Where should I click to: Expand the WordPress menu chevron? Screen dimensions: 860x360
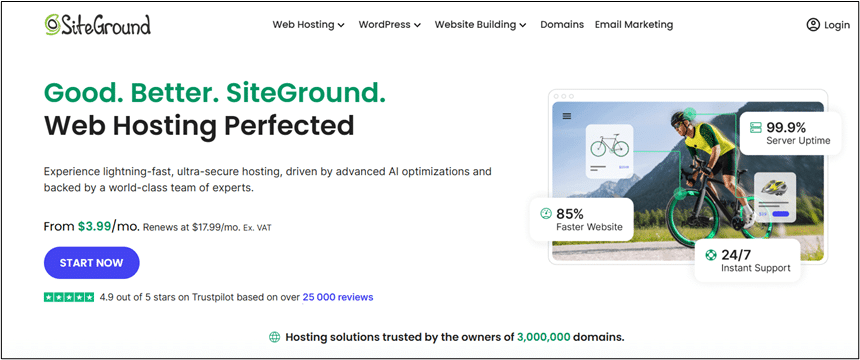coord(417,25)
